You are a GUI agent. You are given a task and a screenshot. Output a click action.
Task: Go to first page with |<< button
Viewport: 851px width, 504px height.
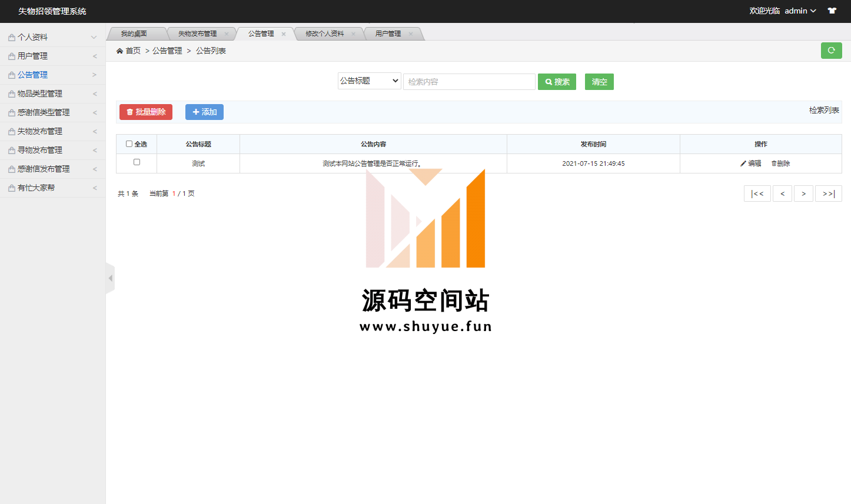pyautogui.click(x=757, y=193)
